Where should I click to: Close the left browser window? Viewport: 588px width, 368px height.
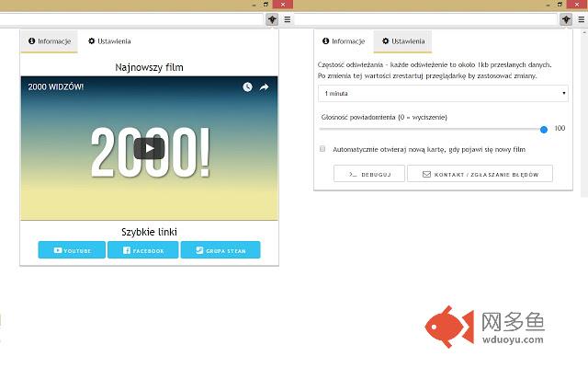(x=282, y=4)
